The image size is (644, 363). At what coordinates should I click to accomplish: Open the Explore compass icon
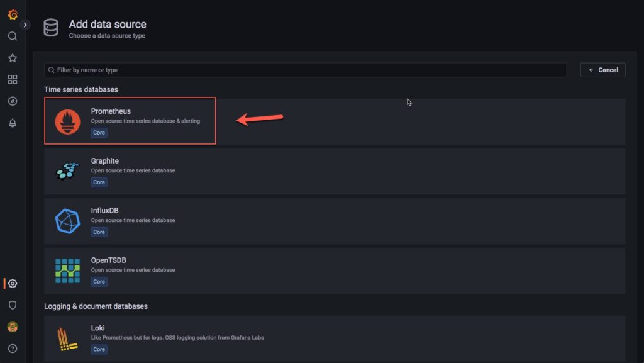point(13,101)
